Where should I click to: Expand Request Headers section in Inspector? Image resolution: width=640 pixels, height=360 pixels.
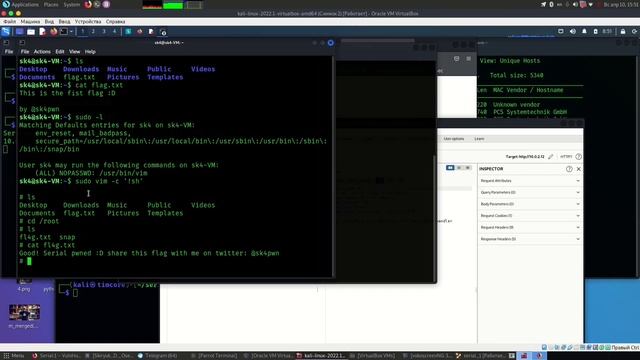tap(530, 227)
